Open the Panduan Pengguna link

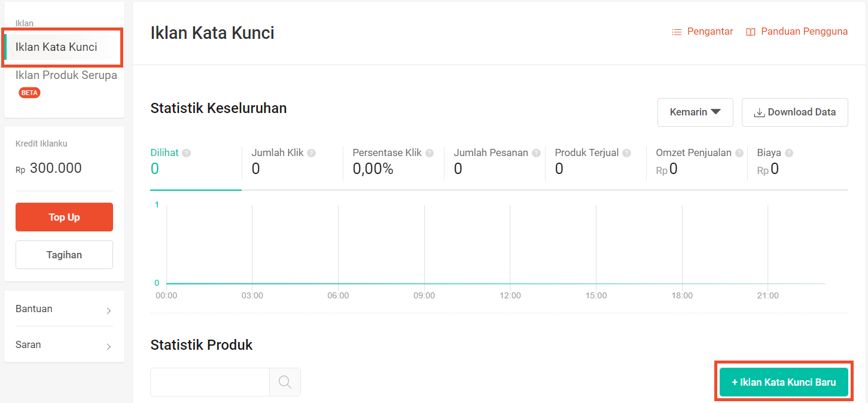[x=797, y=32]
